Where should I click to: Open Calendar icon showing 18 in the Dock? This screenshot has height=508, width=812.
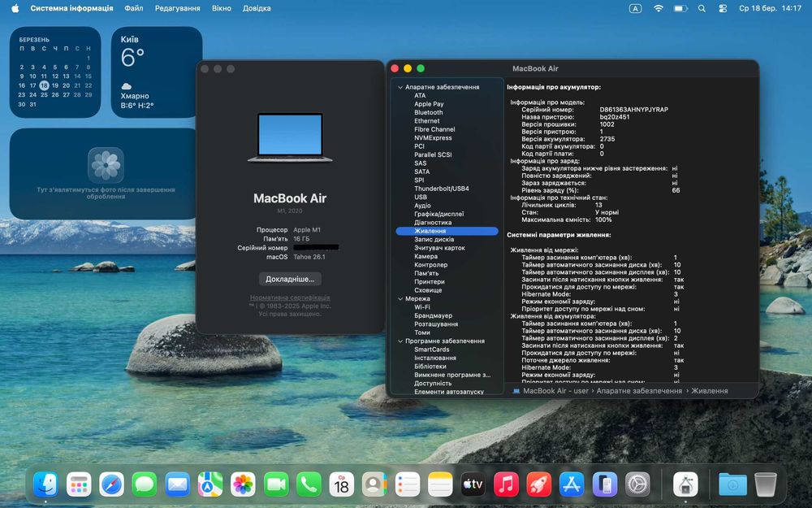click(342, 484)
